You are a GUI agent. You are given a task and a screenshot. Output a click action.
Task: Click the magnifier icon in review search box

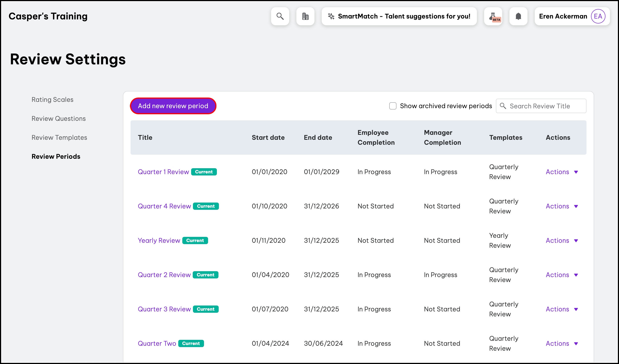(x=503, y=106)
